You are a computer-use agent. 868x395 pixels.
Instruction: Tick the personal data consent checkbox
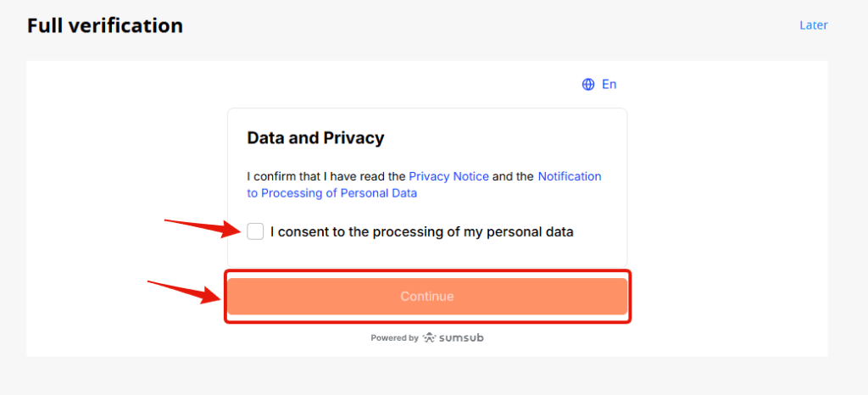[x=255, y=231]
